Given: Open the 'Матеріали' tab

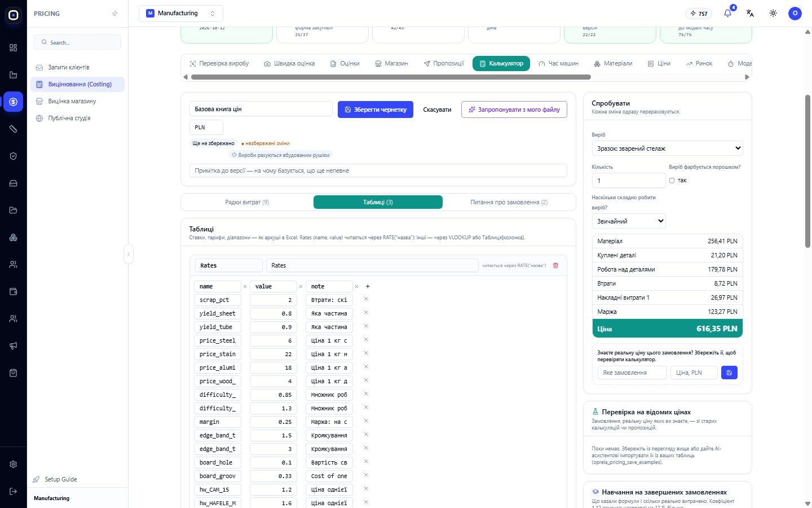Looking at the screenshot, I should point(613,63).
